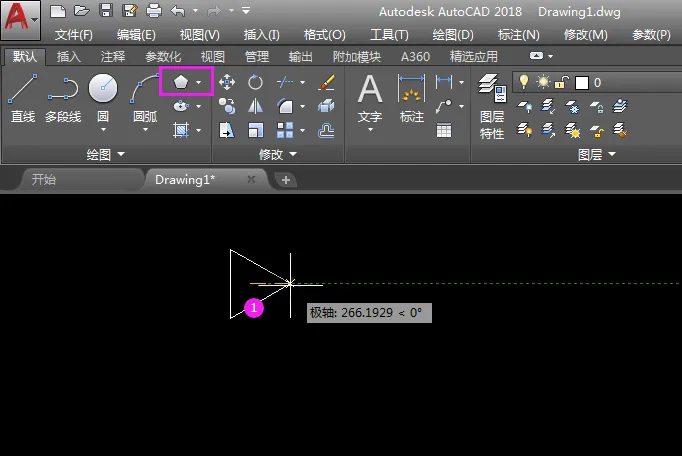Toggle the layer lock padlock icon
Image resolution: width=682 pixels, height=456 pixels.
[x=562, y=82]
